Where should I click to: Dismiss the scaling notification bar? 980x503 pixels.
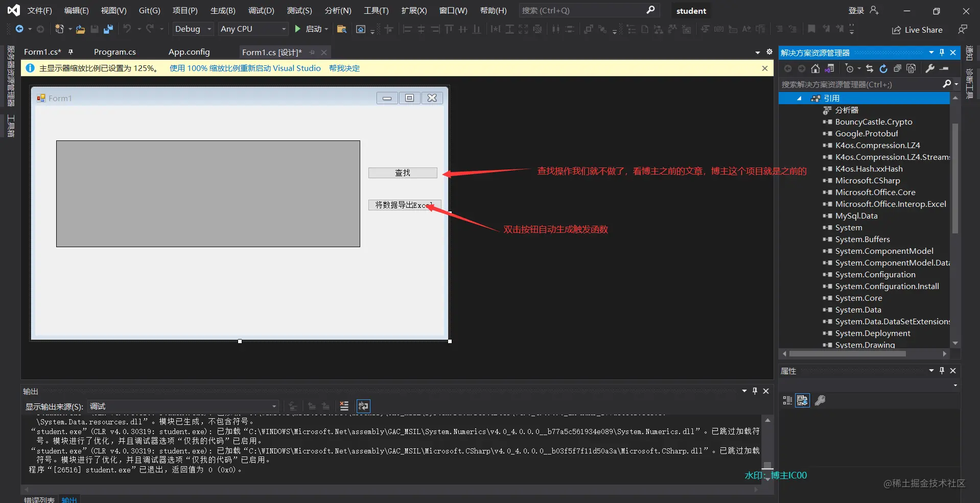point(765,68)
